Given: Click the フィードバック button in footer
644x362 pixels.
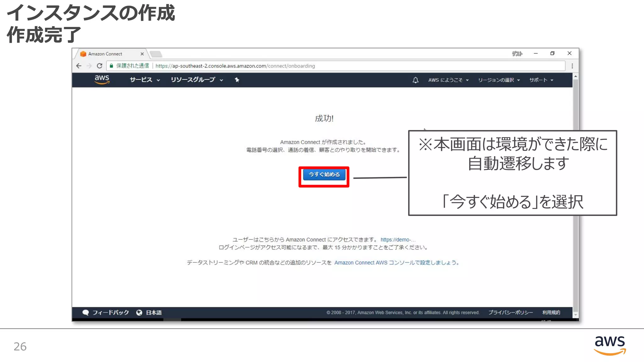Looking at the screenshot, I should coord(110,313).
